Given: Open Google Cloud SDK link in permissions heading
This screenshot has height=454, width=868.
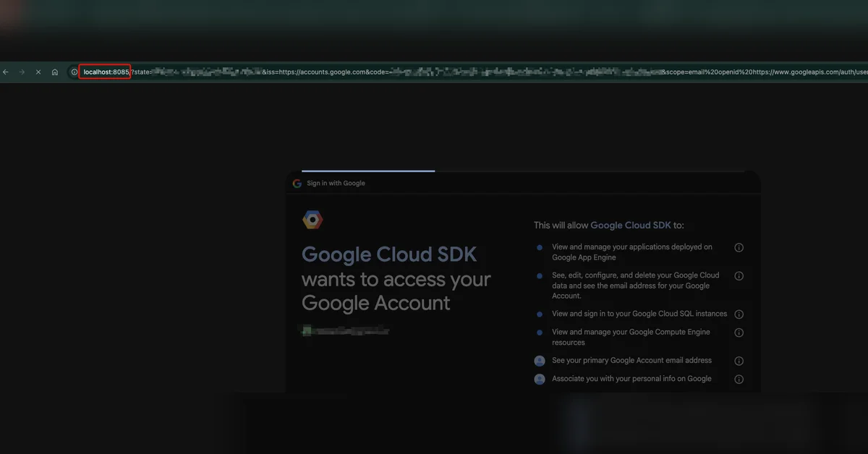Looking at the screenshot, I should (631, 226).
